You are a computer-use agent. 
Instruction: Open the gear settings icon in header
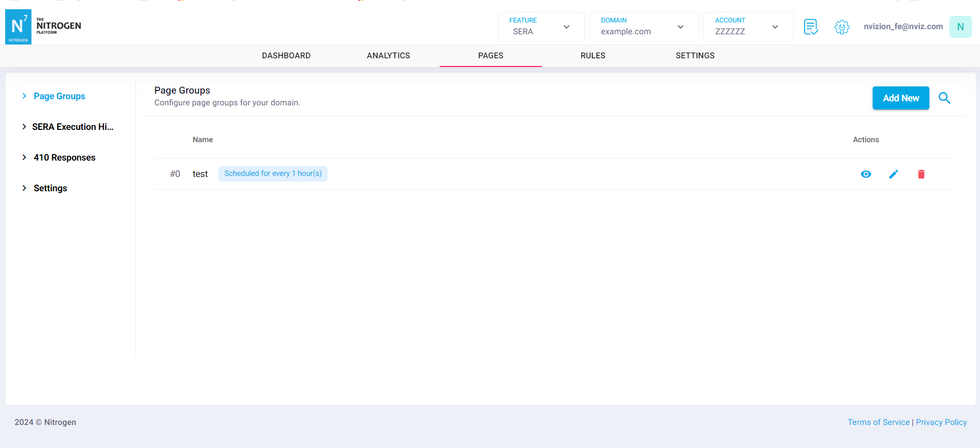pos(841,27)
